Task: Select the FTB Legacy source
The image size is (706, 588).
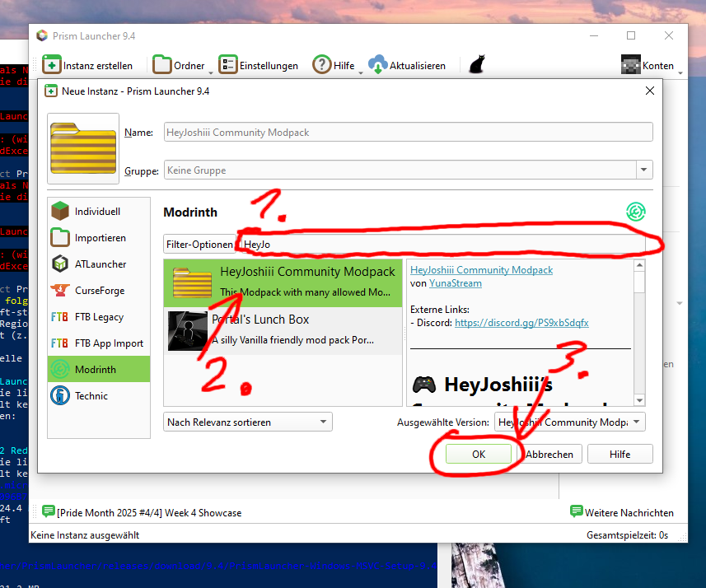Action: tap(98, 316)
